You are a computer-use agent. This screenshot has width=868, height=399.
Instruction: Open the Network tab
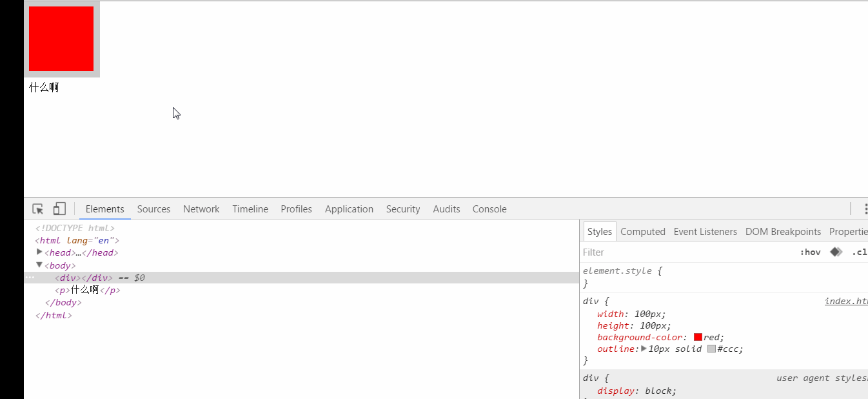pyautogui.click(x=201, y=209)
